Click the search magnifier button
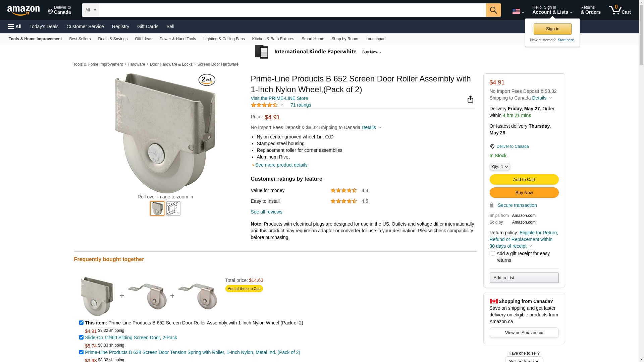The image size is (644, 362). pos(493,10)
